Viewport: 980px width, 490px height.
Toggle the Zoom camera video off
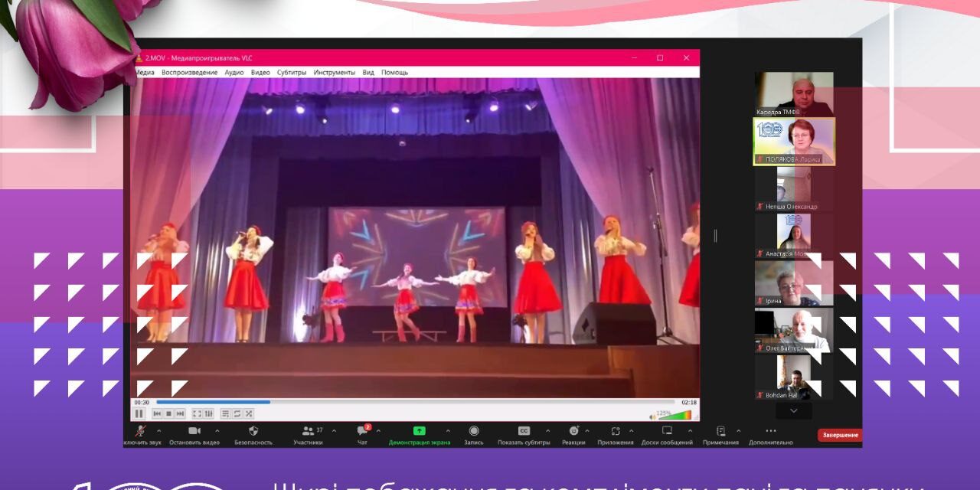[194, 431]
